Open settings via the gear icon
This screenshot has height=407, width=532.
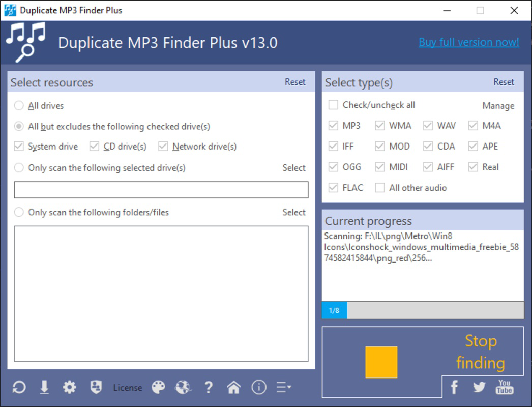point(70,387)
